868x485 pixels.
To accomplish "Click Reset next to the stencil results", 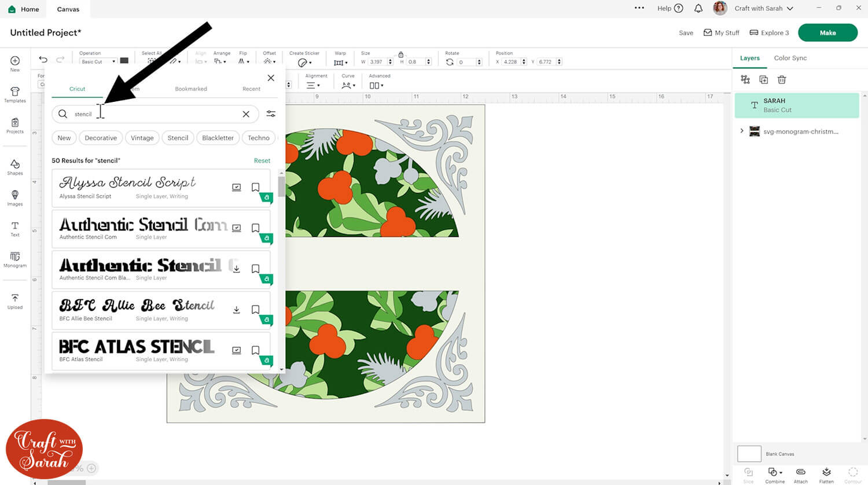I will click(x=262, y=160).
